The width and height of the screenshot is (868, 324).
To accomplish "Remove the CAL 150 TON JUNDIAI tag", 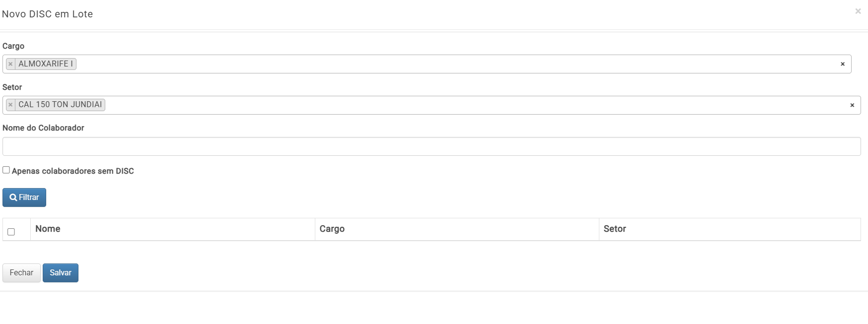I will tap(10, 105).
